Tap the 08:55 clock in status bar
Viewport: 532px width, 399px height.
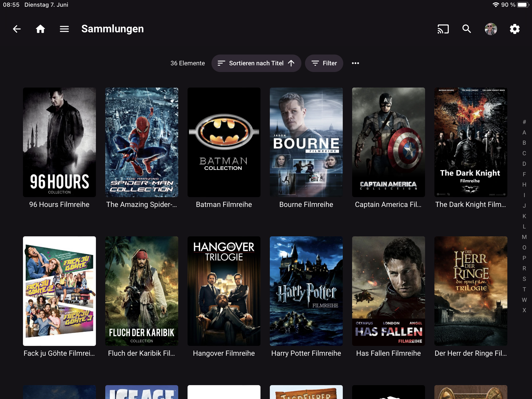point(11,5)
